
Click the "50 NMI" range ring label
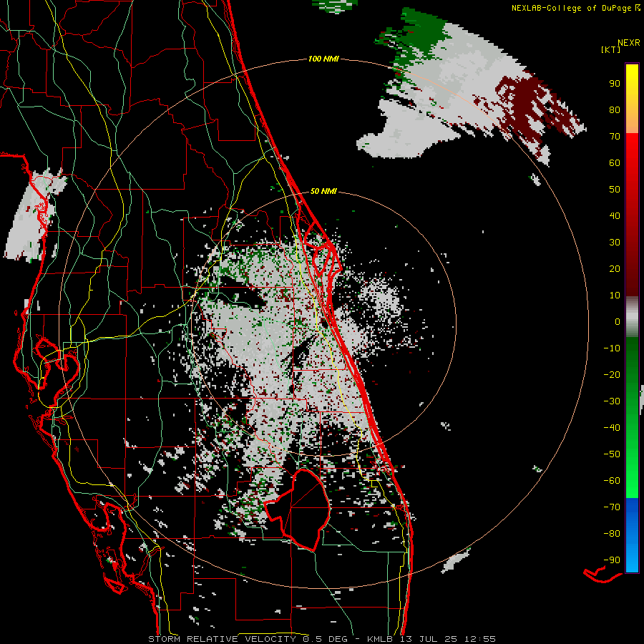coord(323,191)
